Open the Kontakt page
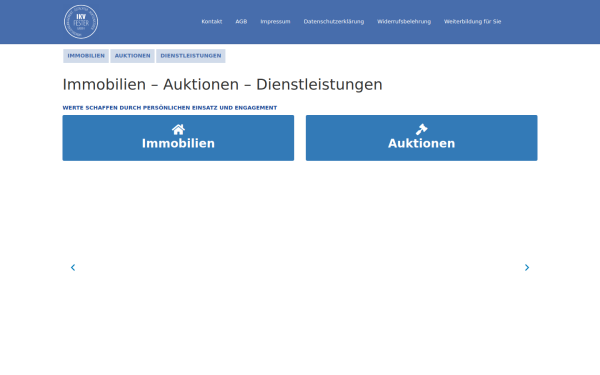The image size is (600, 375). pyautogui.click(x=212, y=21)
